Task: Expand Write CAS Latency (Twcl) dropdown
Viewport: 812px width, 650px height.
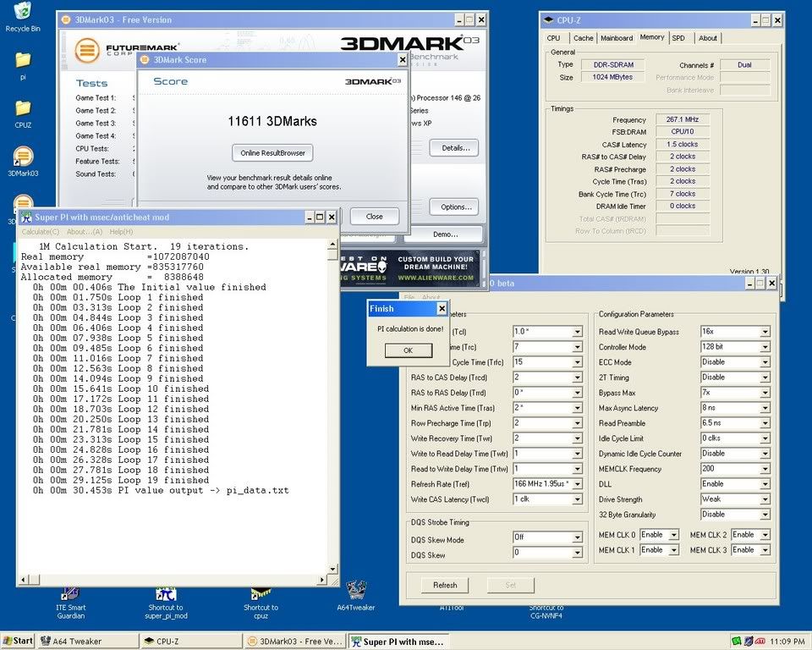Action: coord(577,499)
